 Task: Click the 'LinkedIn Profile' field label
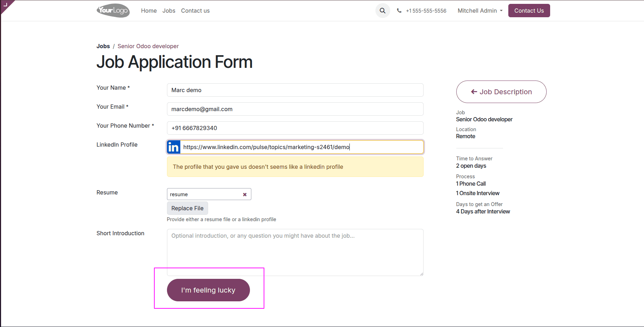[117, 145]
